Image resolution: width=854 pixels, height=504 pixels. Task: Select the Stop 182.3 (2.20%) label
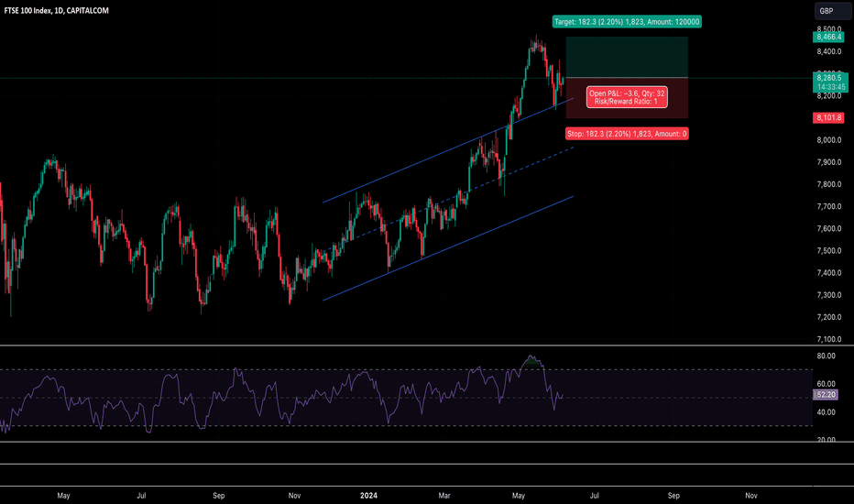[x=627, y=134]
